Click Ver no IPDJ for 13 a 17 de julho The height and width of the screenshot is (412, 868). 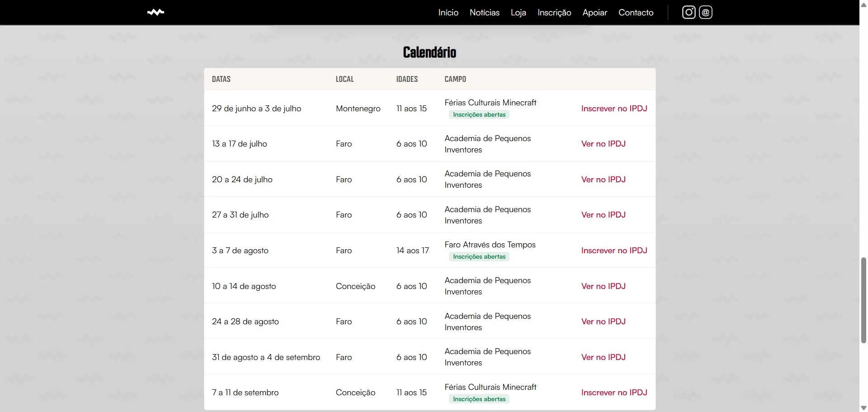point(603,144)
